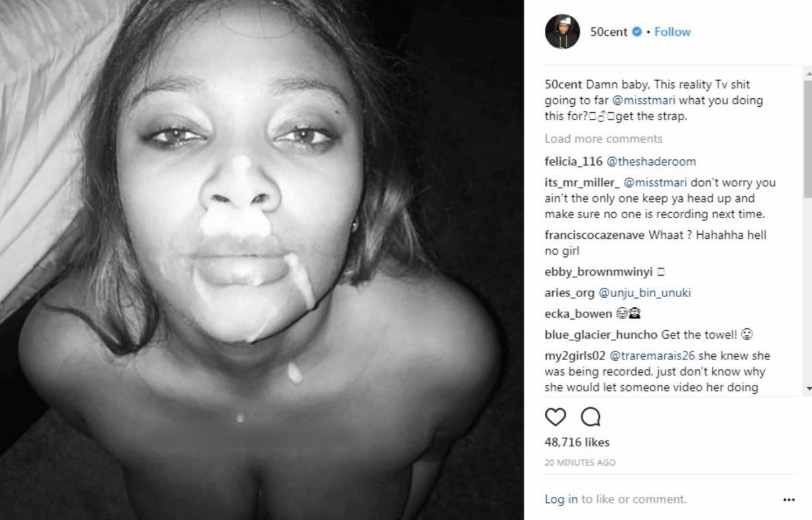Open the Log in link
Viewport: 812px width, 520px height.
pyautogui.click(x=561, y=499)
